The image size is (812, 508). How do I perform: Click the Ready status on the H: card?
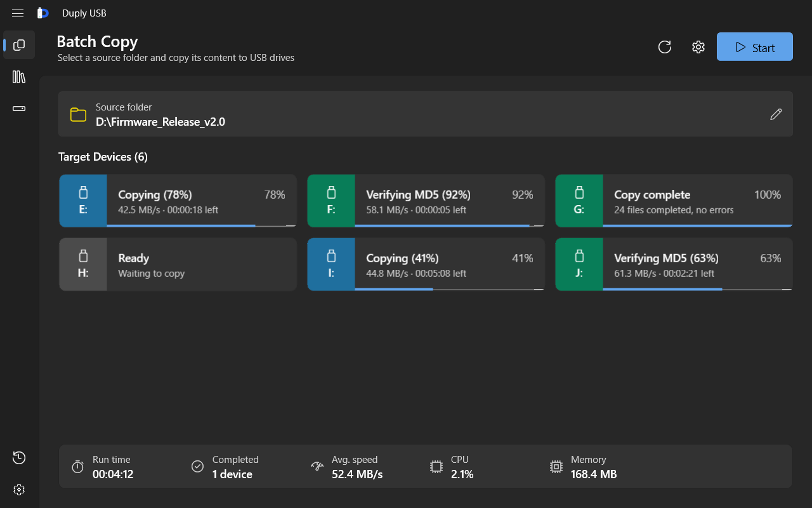click(134, 258)
